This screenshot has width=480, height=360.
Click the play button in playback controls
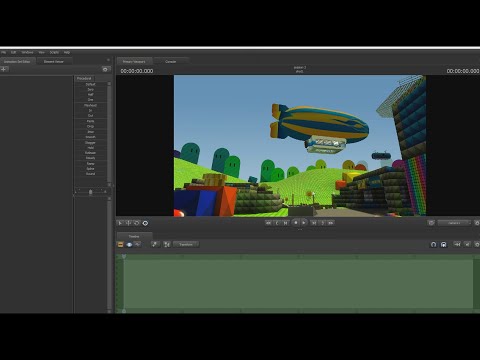pyautogui.click(x=304, y=223)
